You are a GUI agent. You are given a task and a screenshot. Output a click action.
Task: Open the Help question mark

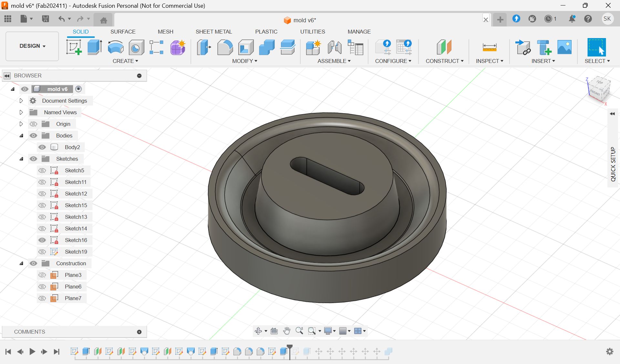[588, 19]
